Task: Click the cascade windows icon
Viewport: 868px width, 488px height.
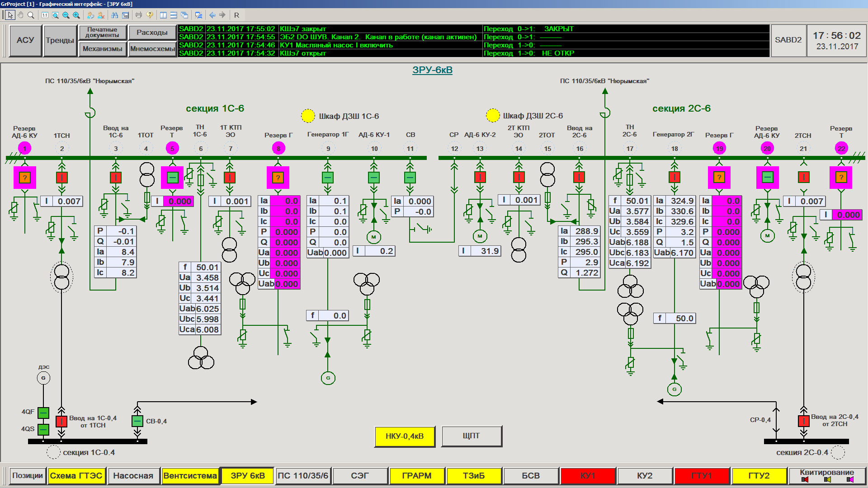Action: pyautogui.click(x=184, y=15)
